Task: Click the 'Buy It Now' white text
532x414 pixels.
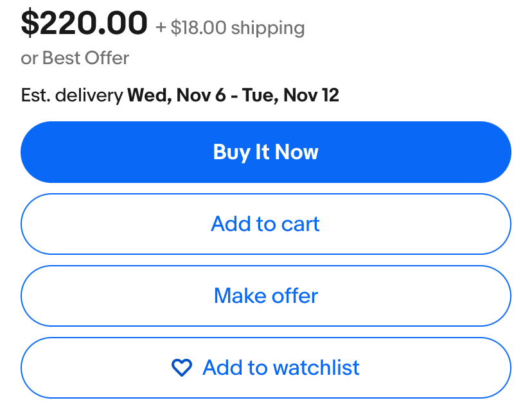Action: pyautogui.click(x=266, y=152)
